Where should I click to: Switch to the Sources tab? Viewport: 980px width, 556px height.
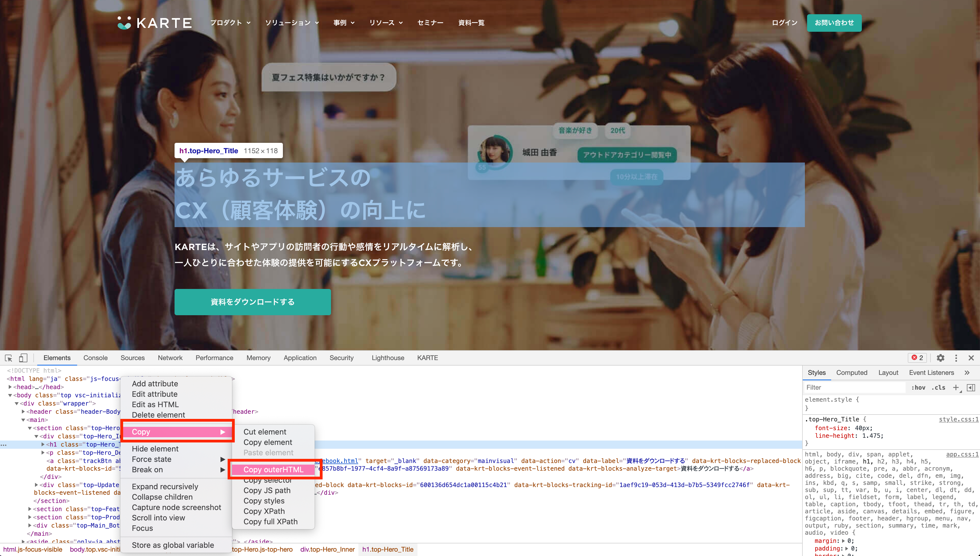[x=132, y=358]
